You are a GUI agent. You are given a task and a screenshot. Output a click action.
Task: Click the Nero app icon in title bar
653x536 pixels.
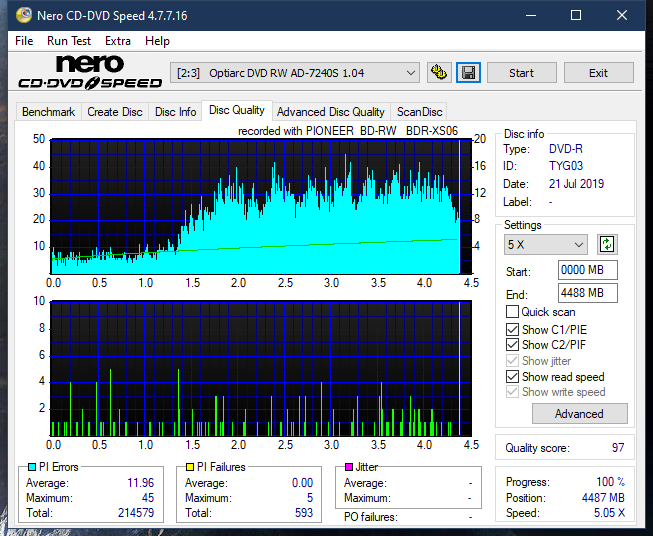[x=24, y=15]
